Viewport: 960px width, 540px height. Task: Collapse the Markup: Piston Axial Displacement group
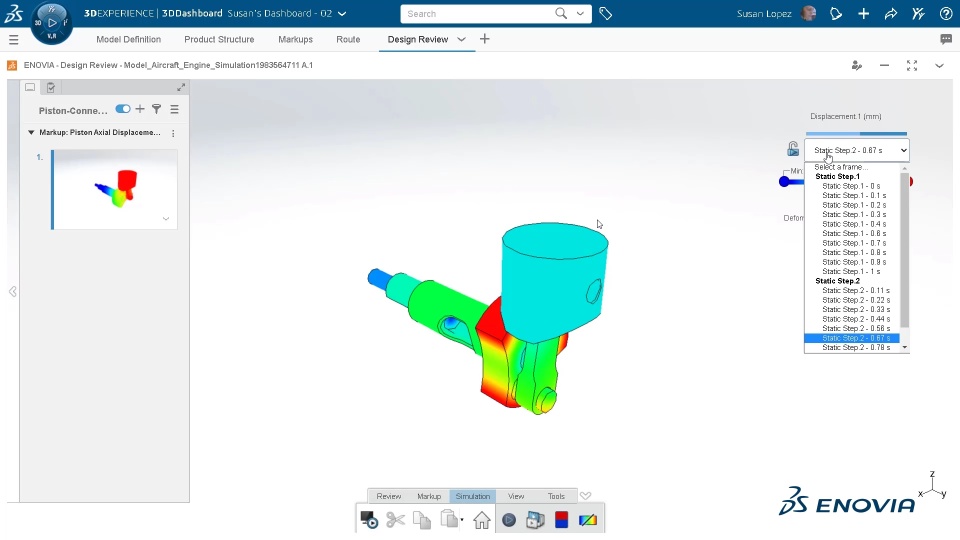31,132
